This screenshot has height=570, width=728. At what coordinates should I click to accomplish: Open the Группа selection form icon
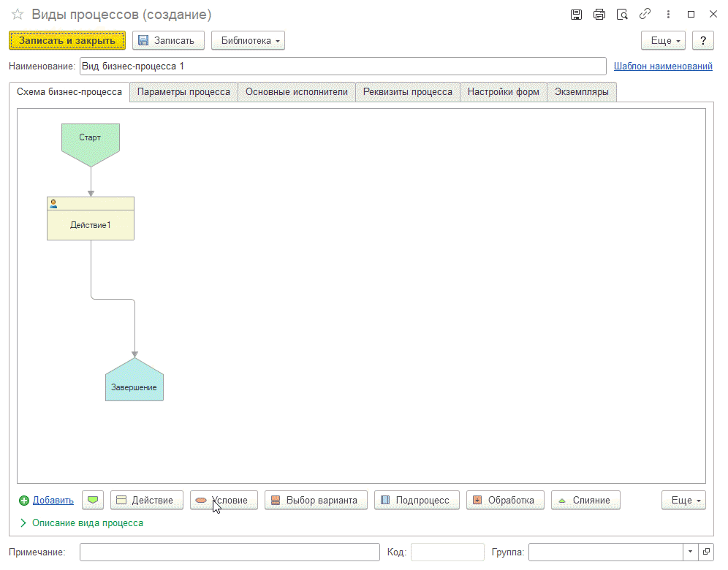pos(706,552)
